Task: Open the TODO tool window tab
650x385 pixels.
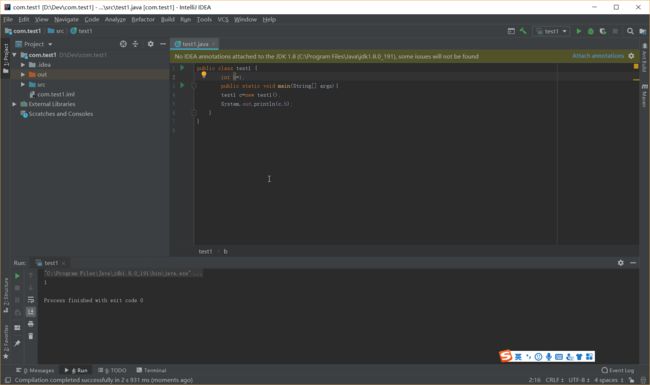Action: coord(112,370)
